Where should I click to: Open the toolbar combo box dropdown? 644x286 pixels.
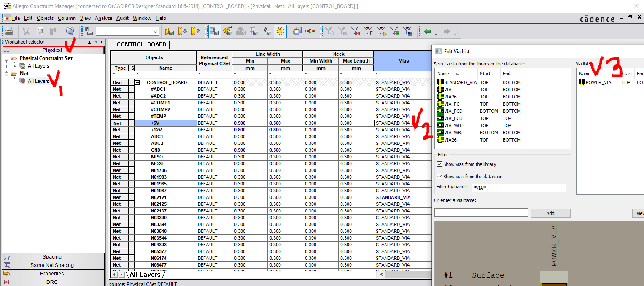pos(155,32)
